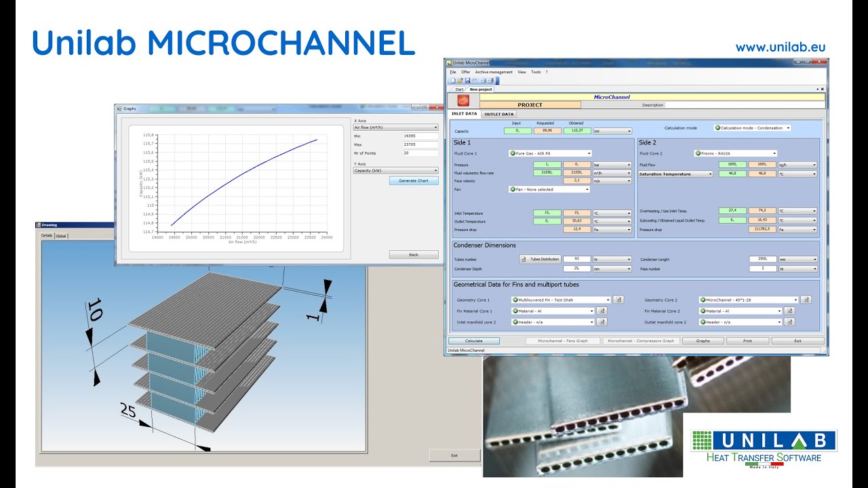Click the Tubes number input field
The height and width of the screenshot is (488, 868).
click(x=576, y=259)
